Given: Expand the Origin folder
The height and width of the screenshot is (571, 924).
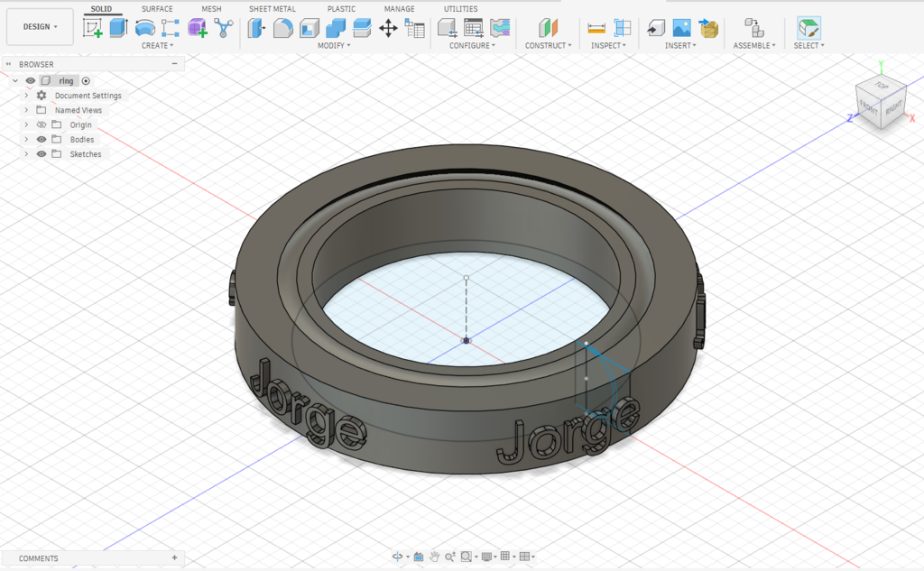Looking at the screenshot, I should 26,124.
